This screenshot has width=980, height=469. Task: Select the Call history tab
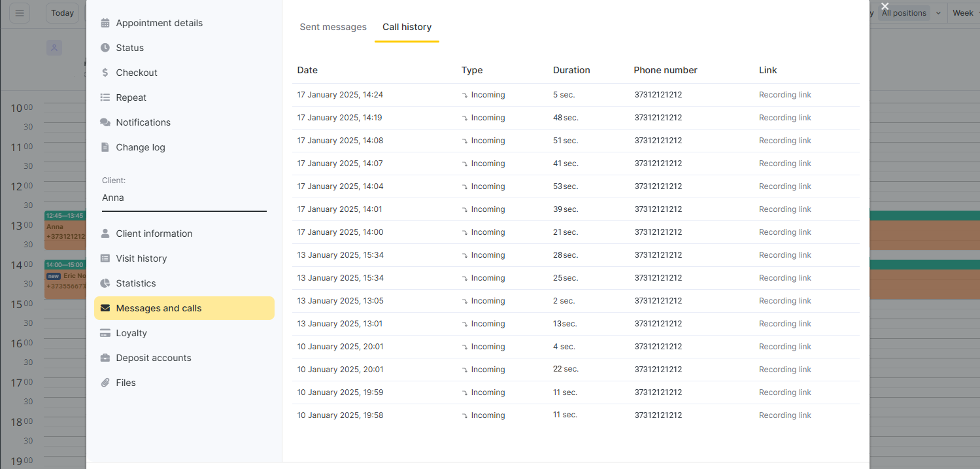(407, 27)
